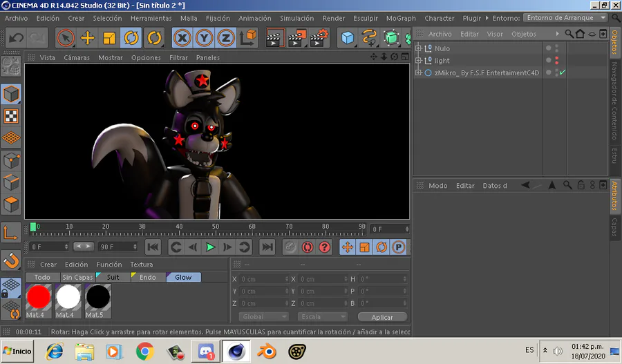Expand the zMikro object tree

coord(418,73)
